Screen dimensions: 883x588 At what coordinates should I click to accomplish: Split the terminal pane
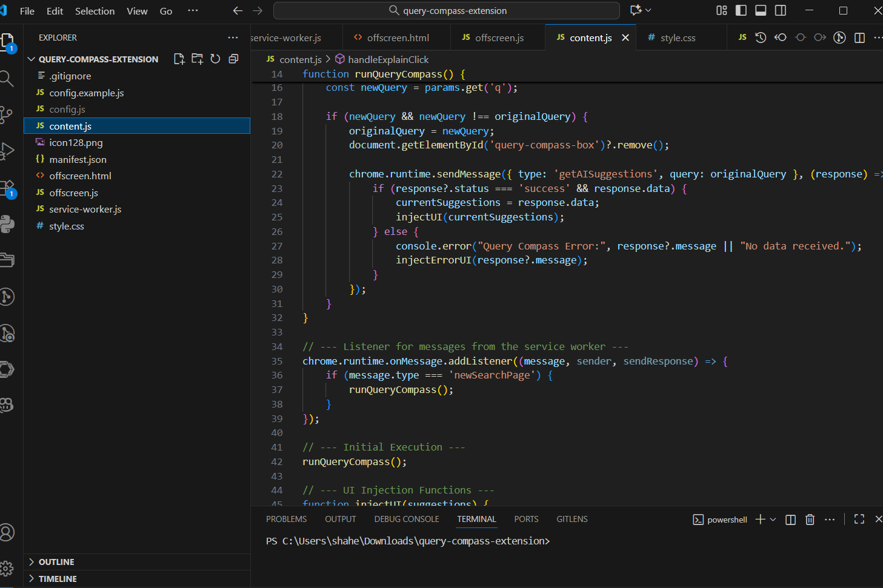coord(790,520)
